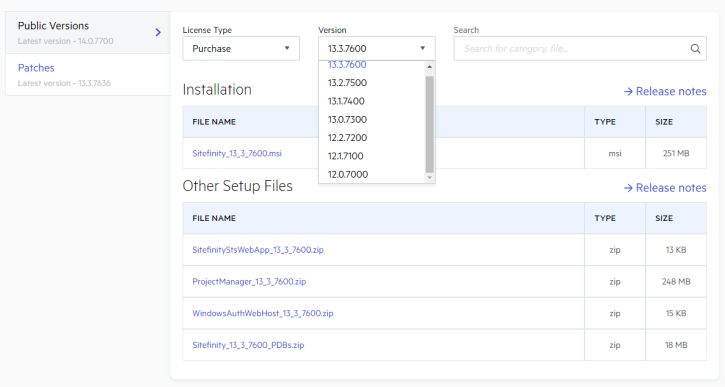Download Sitefinity_13_3_7600.msi file
Image resolution: width=725 pixels, height=387 pixels.
[237, 154]
